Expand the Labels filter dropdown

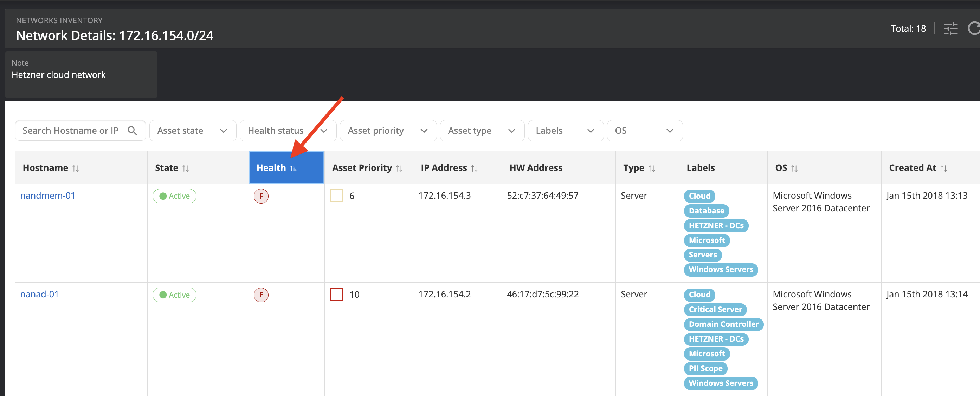pyautogui.click(x=565, y=131)
